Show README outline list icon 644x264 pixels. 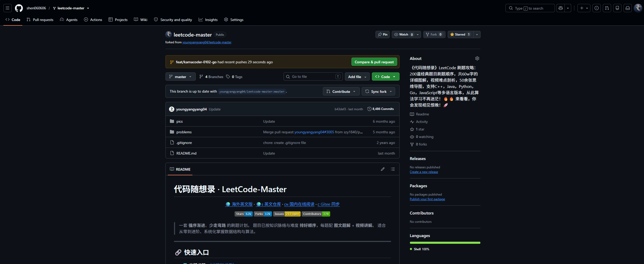[393, 169]
